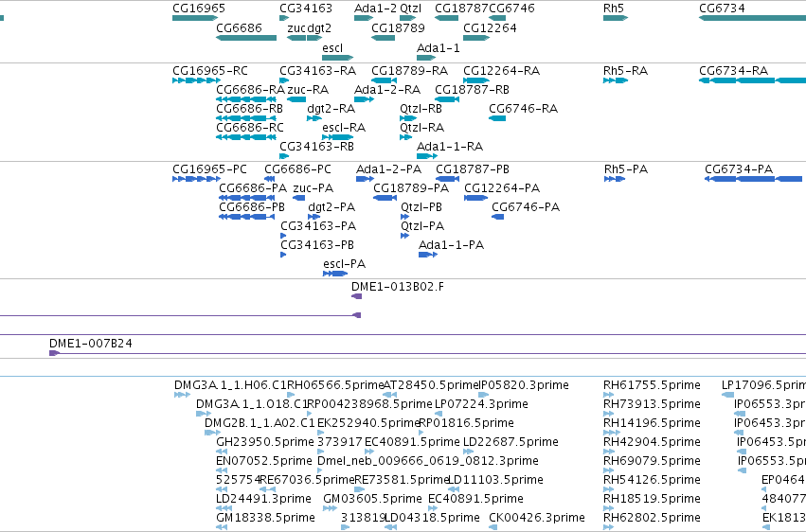Viewport: 806px width, 532px height.
Task: Click the CG6746-PA protein label
Action: pos(526,207)
